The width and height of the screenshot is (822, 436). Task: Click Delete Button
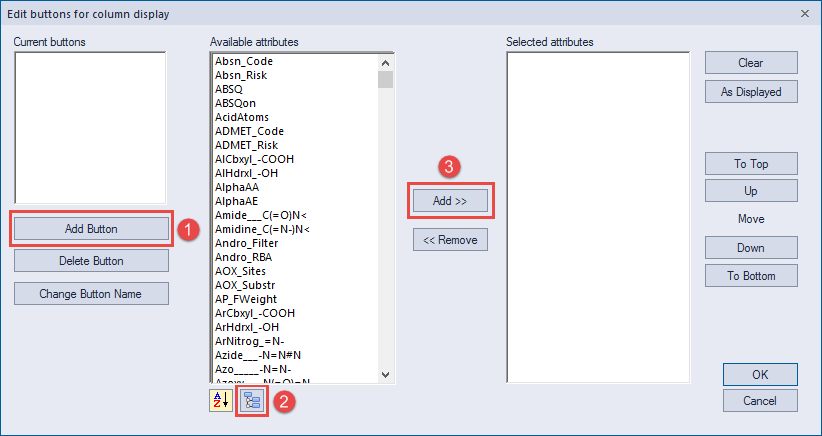point(91,261)
